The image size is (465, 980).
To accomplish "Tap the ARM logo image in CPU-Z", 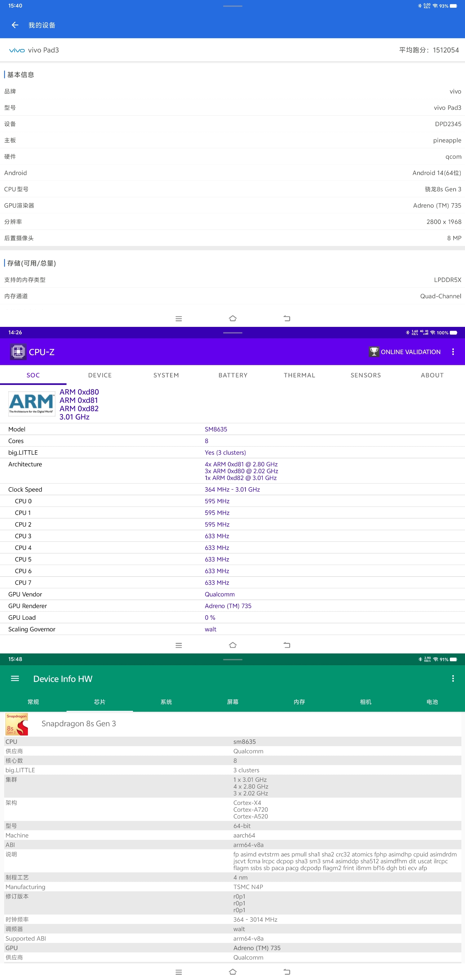I will [32, 404].
